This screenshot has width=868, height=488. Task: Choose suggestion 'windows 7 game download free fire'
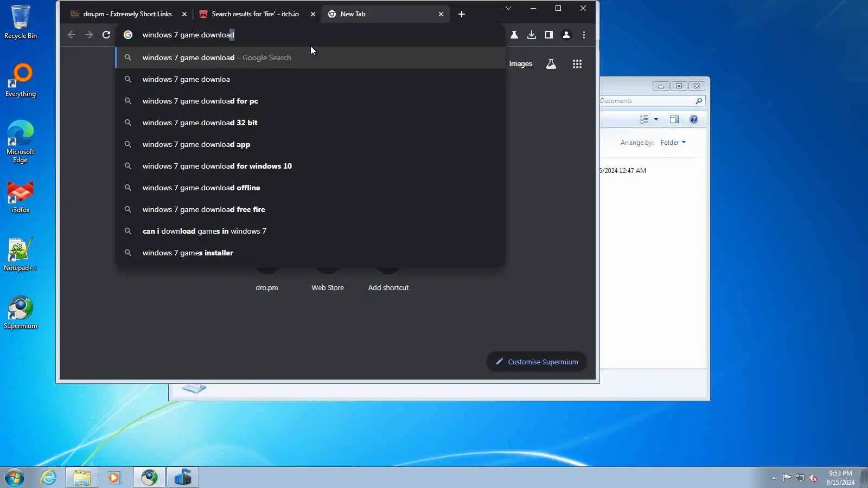point(310,209)
